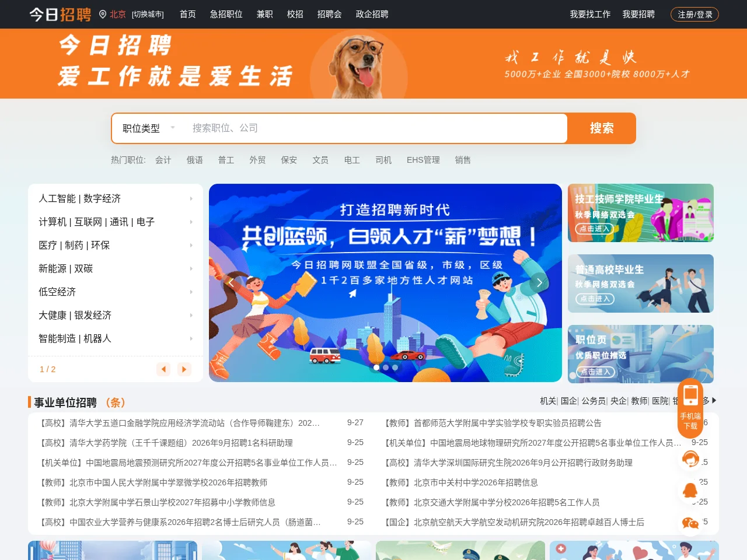Open 中国地震局地震预测研究所 listing
Image resolution: width=747 pixels, height=560 pixels.
click(187, 463)
